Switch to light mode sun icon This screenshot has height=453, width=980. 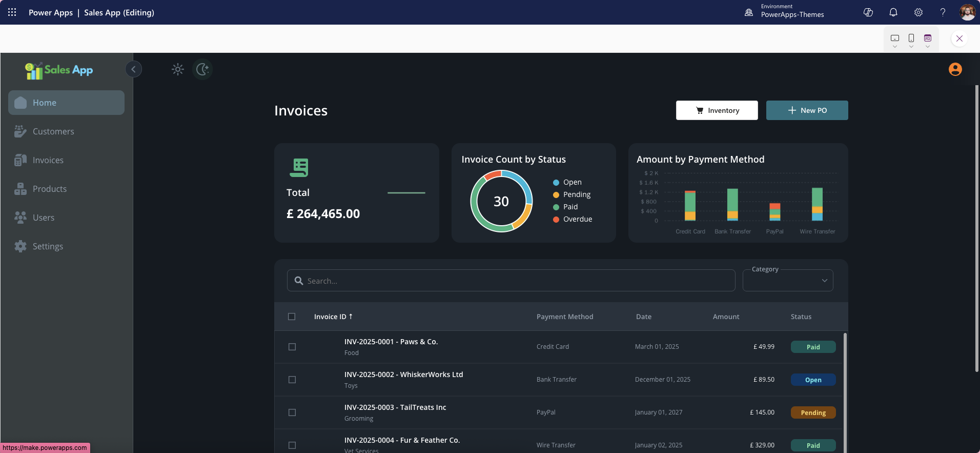pos(178,69)
